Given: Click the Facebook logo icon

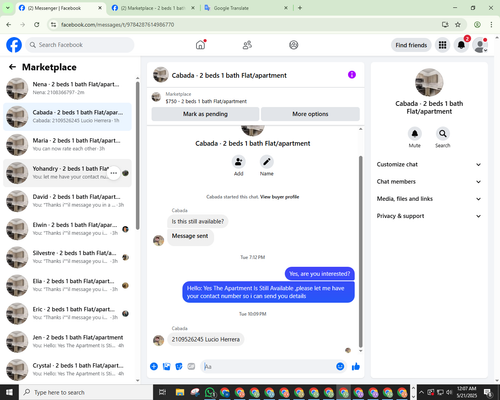Looking at the screenshot, I should click(14, 45).
